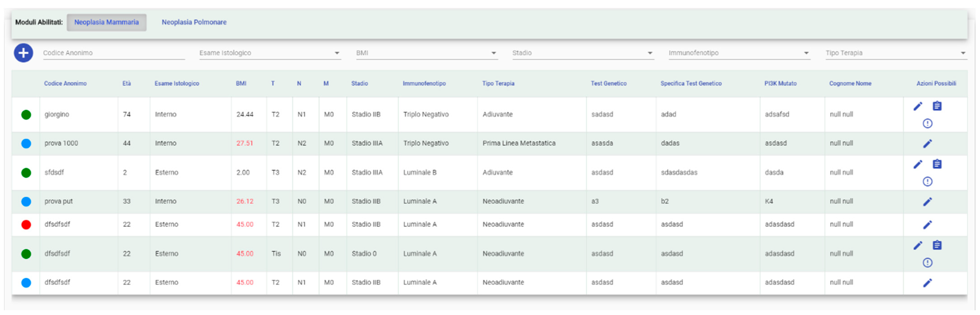
Task: Select the Neoplasia Mammaria tab
Action: click(106, 22)
